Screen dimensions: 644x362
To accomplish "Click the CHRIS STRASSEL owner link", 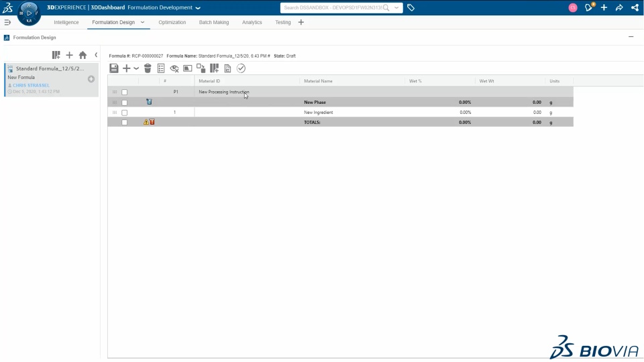I will (x=32, y=85).
